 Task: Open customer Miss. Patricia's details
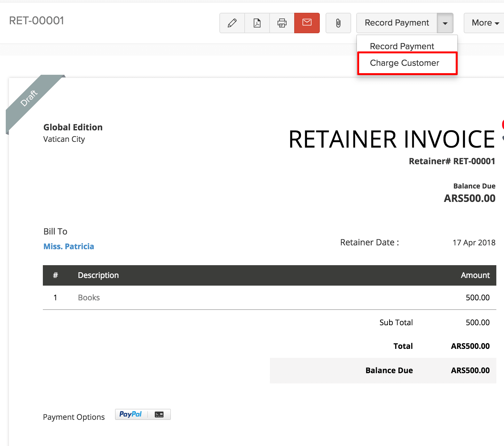pos(69,246)
